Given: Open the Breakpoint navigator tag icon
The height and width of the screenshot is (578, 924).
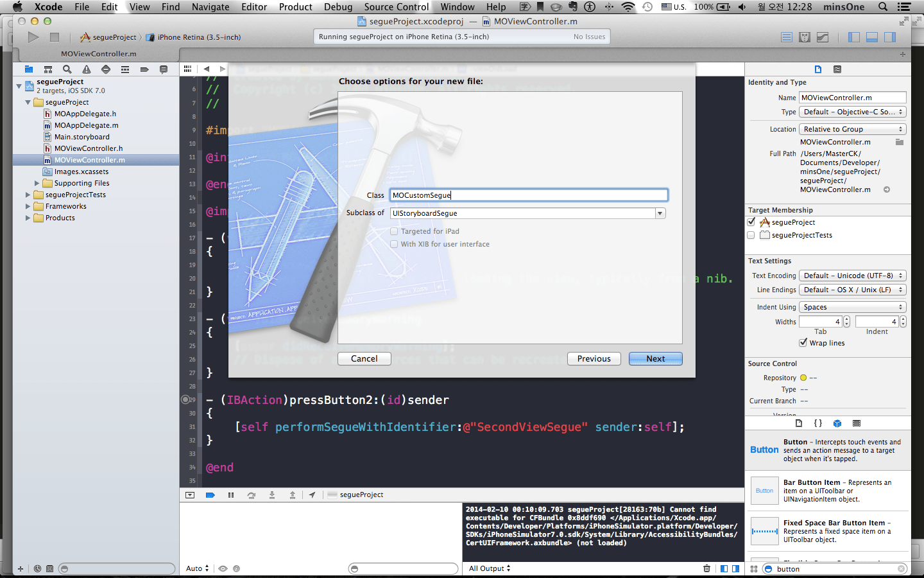Looking at the screenshot, I should click(144, 69).
